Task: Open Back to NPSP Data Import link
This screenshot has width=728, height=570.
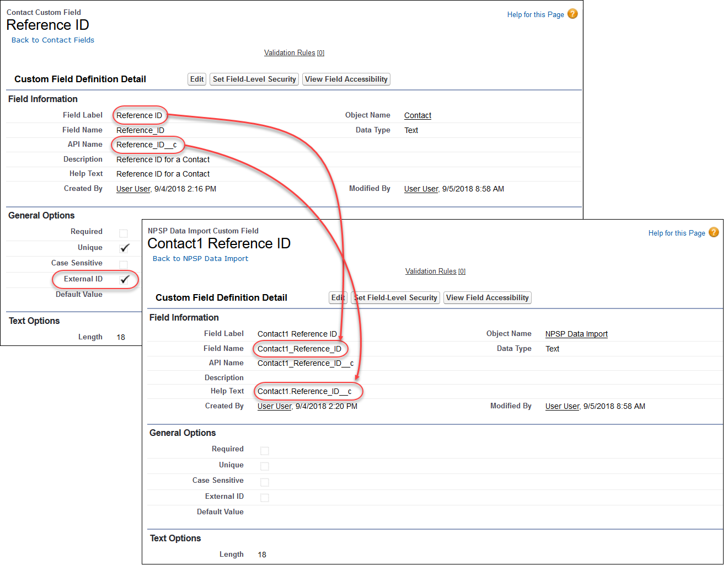Action: 200,258
